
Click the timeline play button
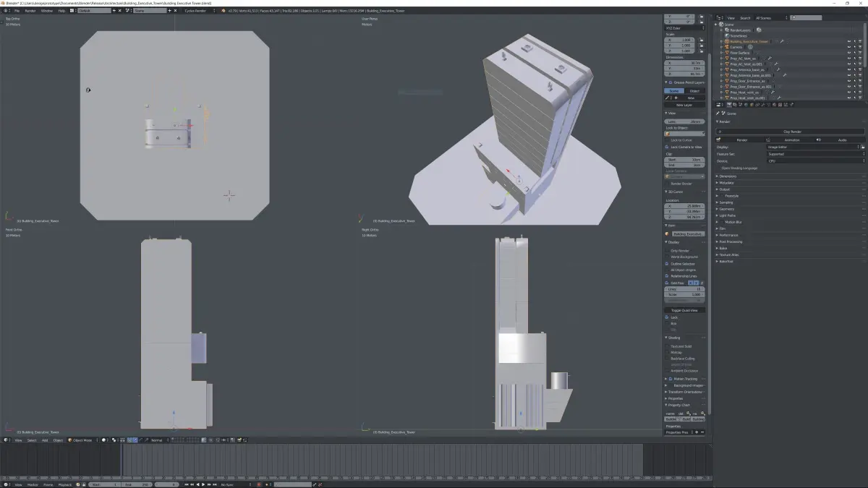point(203,484)
